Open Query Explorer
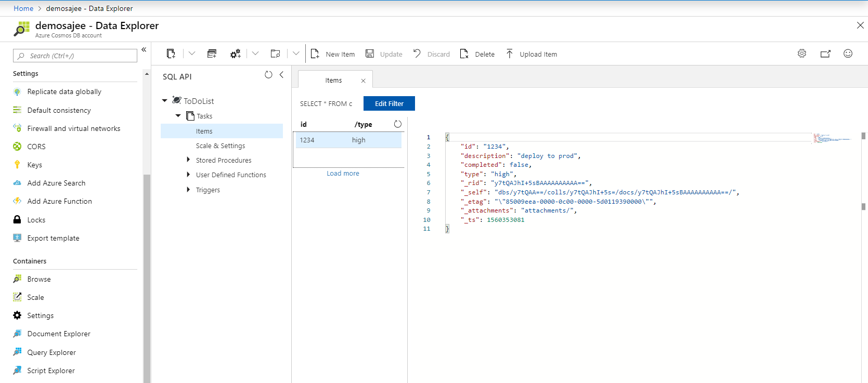Image resolution: width=868 pixels, height=383 pixels. click(x=51, y=352)
